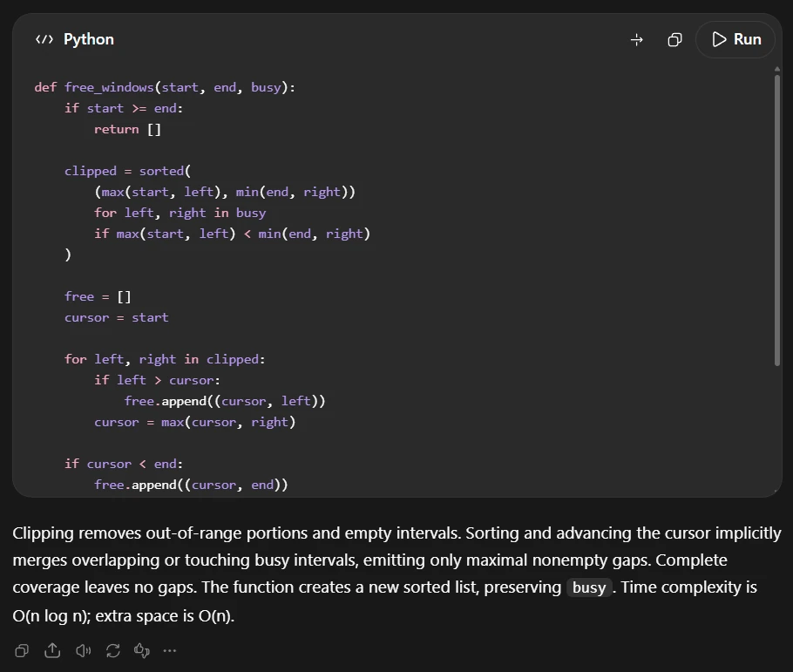Click the 'Python' language label
This screenshot has width=793, height=672.
[x=89, y=39]
